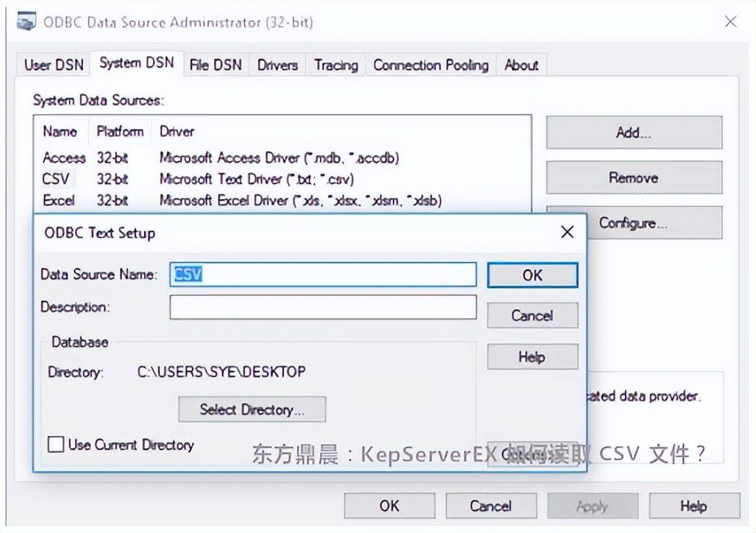Image resolution: width=756 pixels, height=533 pixels.
Task: Cancel the ODBC Text Setup dialog
Action: click(532, 316)
